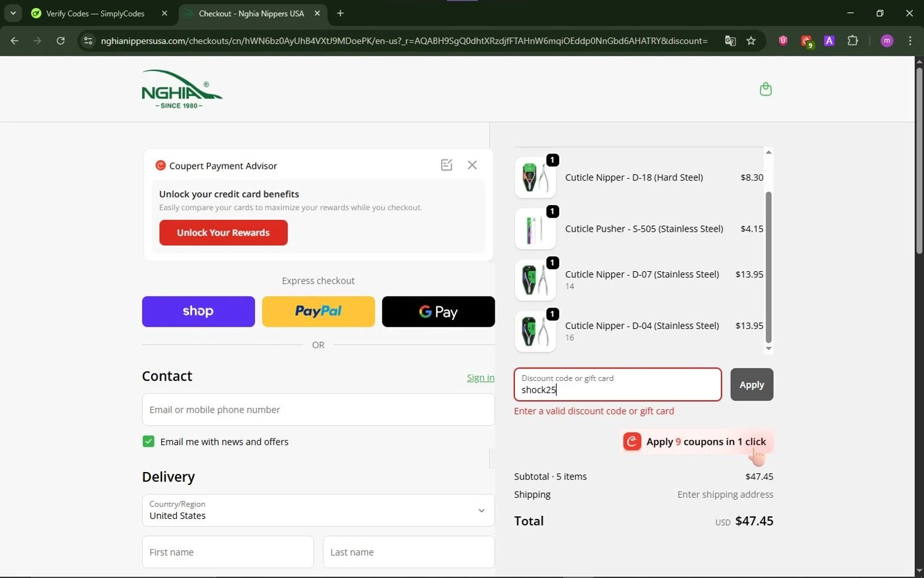Click the order items scroll up arrow
Screen dimensions: 924x578
pos(768,152)
